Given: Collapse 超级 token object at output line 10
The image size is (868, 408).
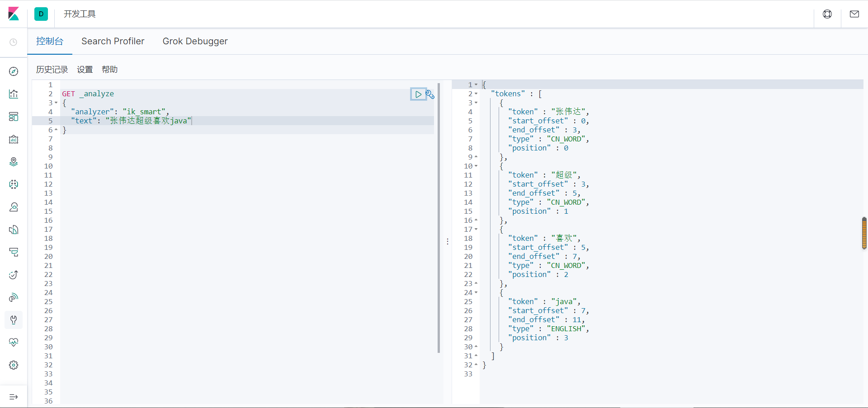Looking at the screenshot, I should tap(476, 166).
